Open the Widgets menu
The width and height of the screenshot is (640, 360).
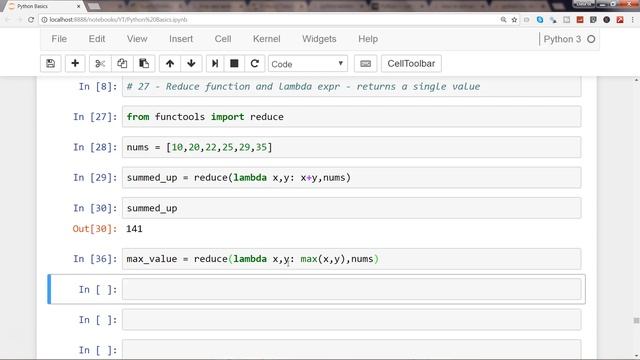tap(319, 39)
